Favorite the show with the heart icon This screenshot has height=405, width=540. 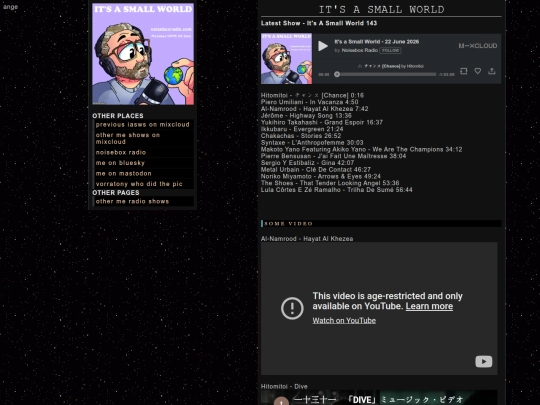tap(478, 71)
